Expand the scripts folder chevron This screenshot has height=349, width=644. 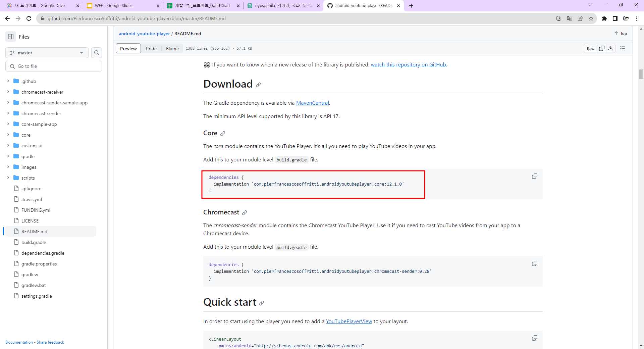tap(8, 178)
